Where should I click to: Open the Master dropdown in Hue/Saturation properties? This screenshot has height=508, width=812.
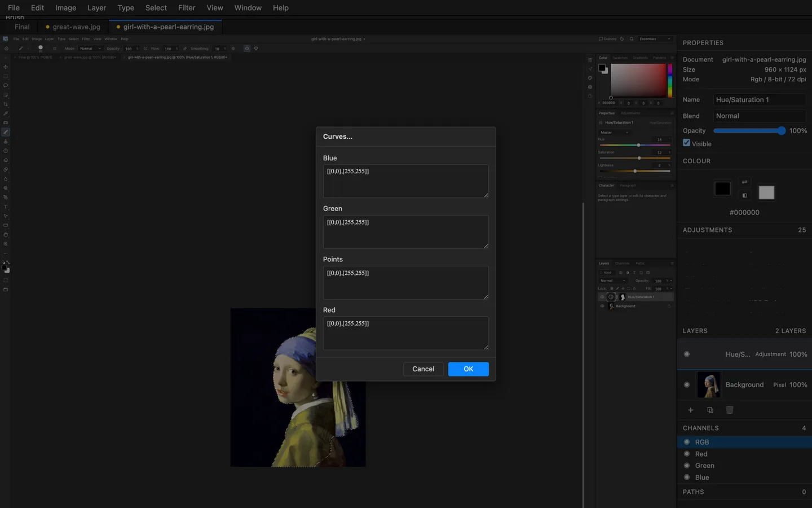pyautogui.click(x=614, y=133)
